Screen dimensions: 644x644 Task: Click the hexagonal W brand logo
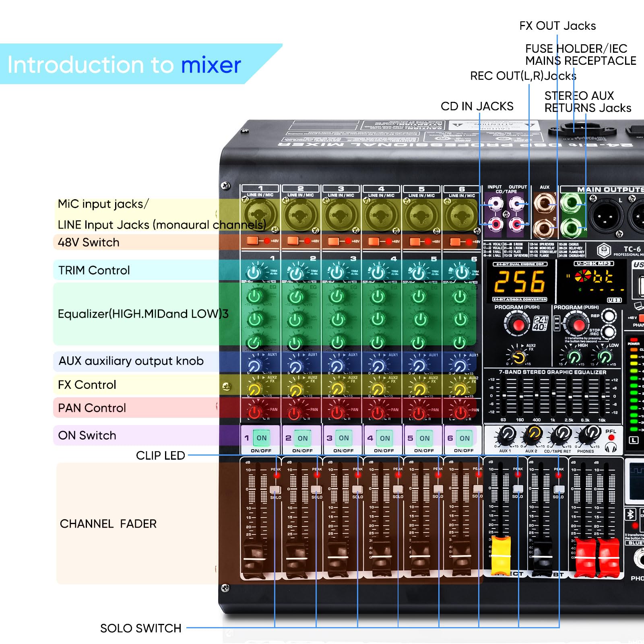[604, 251]
